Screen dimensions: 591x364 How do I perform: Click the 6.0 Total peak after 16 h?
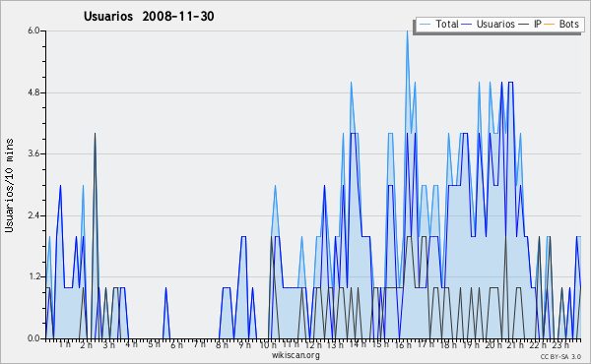(407, 31)
